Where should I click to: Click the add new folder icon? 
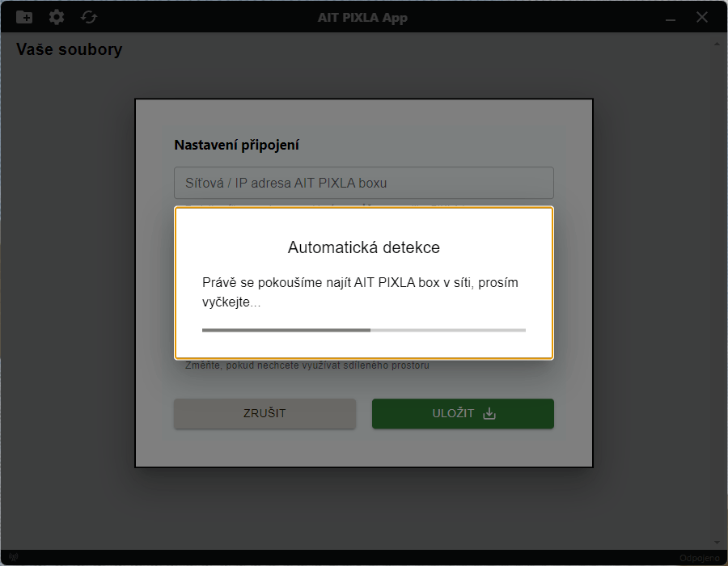24,17
